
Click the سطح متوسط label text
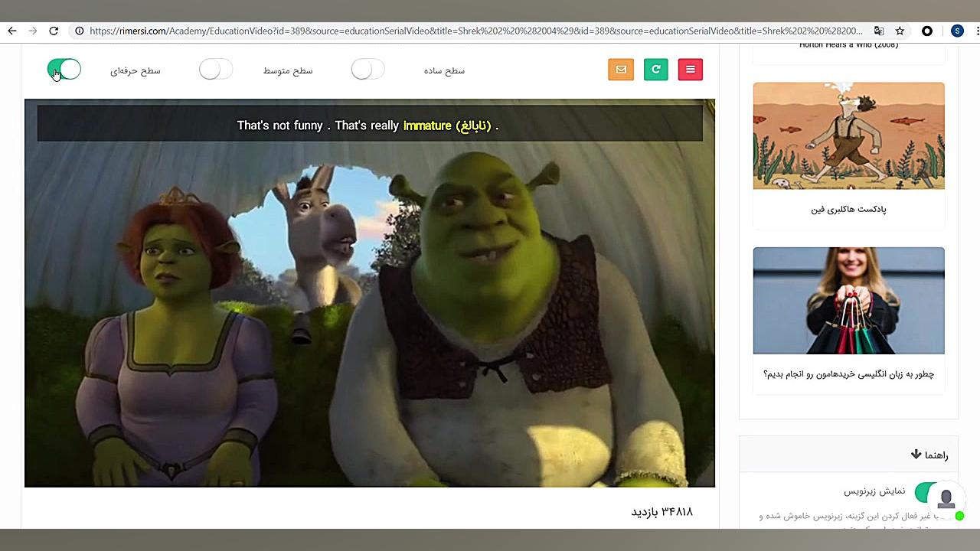tap(288, 70)
